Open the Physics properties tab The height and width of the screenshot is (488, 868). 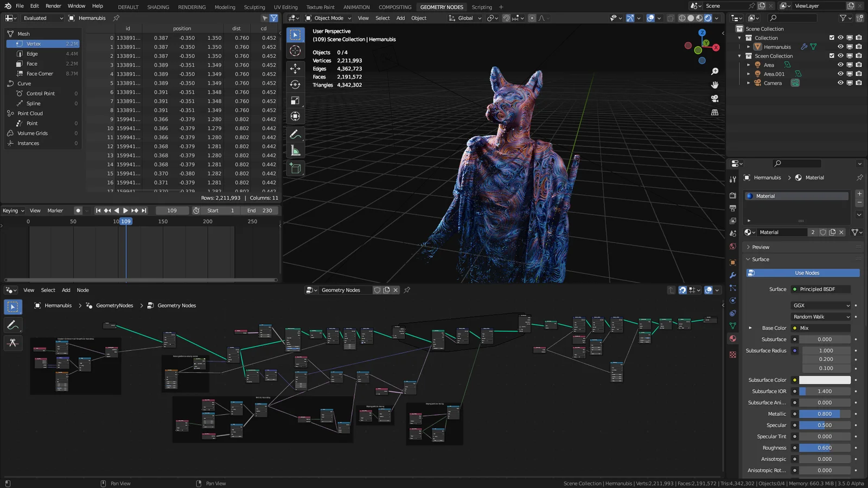click(733, 299)
